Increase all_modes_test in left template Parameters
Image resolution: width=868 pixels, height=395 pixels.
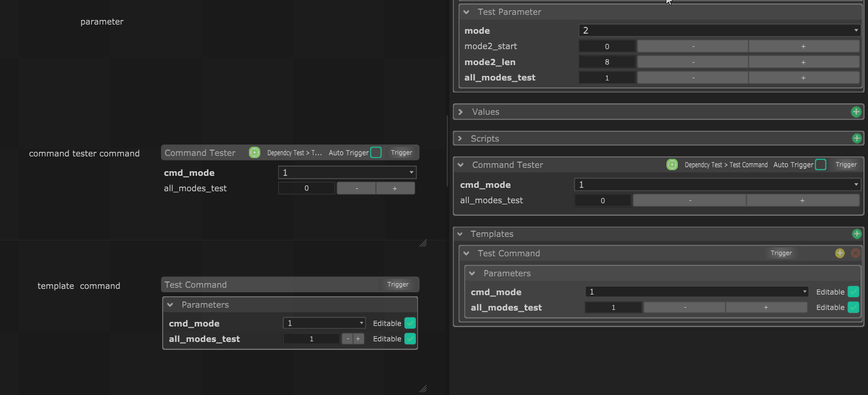coord(359,339)
